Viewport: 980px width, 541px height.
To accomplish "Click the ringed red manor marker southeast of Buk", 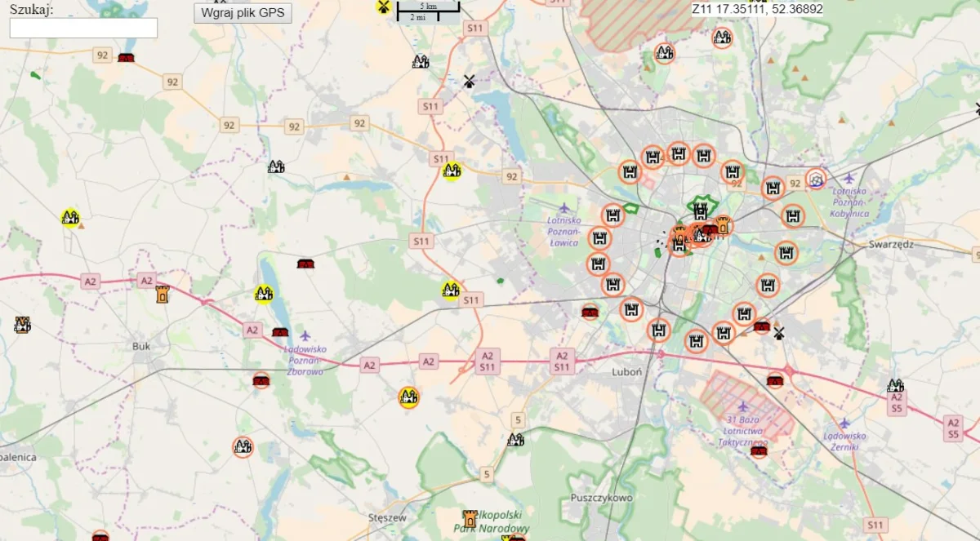I will [x=261, y=380].
